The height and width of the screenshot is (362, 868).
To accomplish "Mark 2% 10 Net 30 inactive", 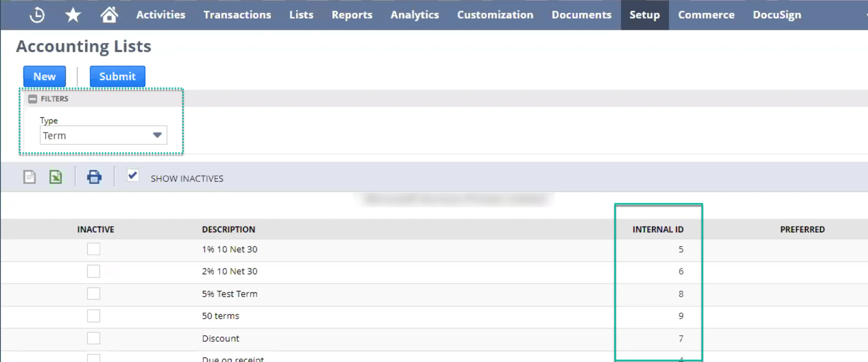I will pyautogui.click(x=94, y=271).
